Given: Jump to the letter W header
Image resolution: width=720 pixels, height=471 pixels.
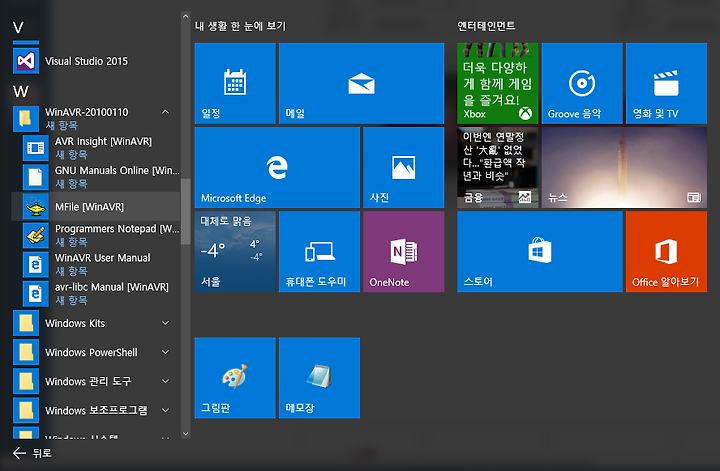Looking at the screenshot, I should [x=20, y=91].
